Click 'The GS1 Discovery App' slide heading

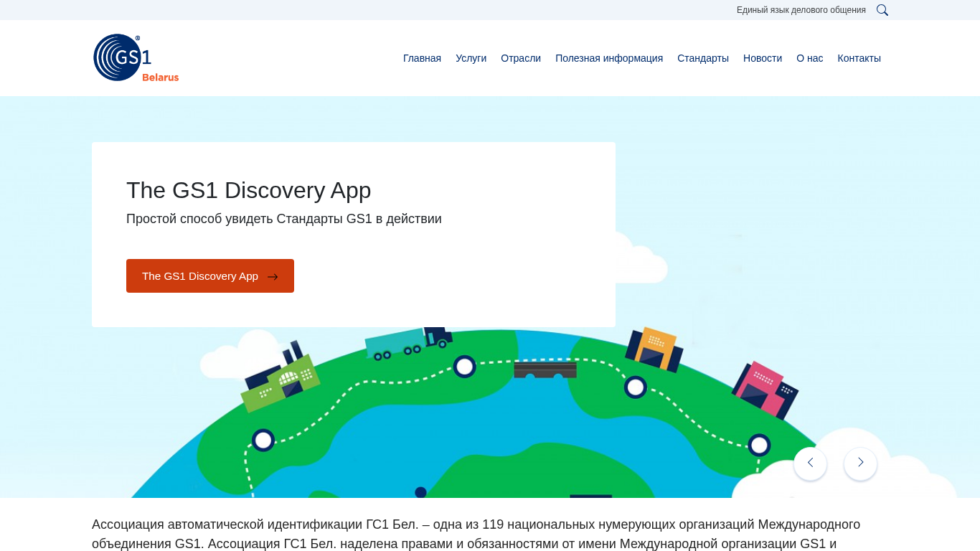[x=248, y=190]
